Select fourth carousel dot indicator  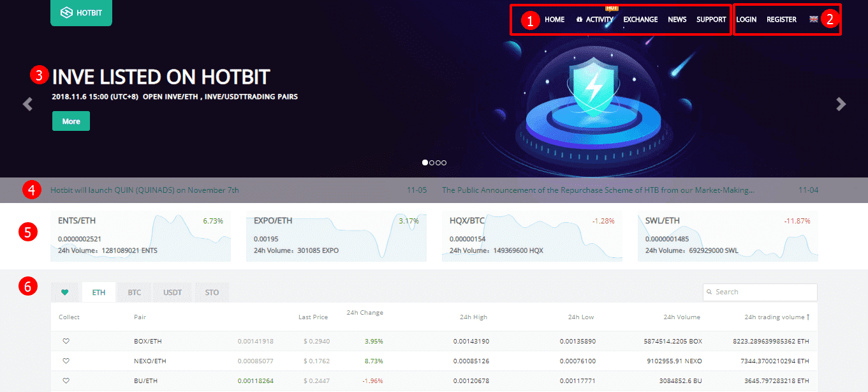pos(444,163)
